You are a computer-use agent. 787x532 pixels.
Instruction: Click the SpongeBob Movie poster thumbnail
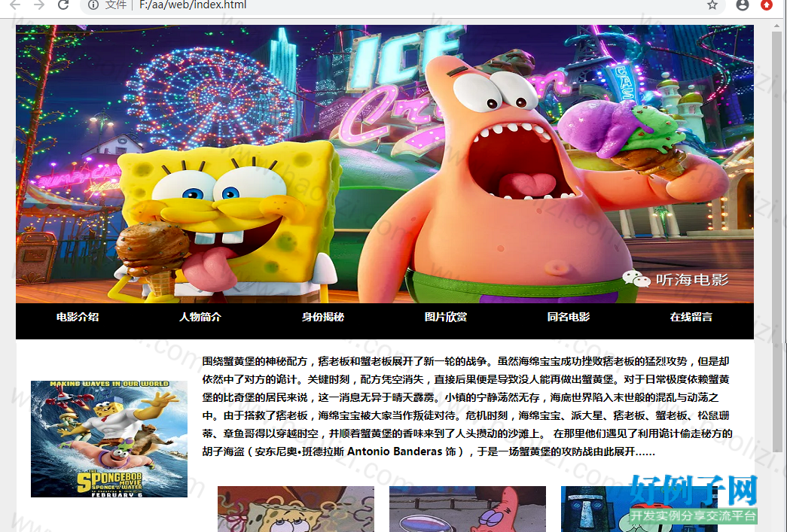pos(109,439)
